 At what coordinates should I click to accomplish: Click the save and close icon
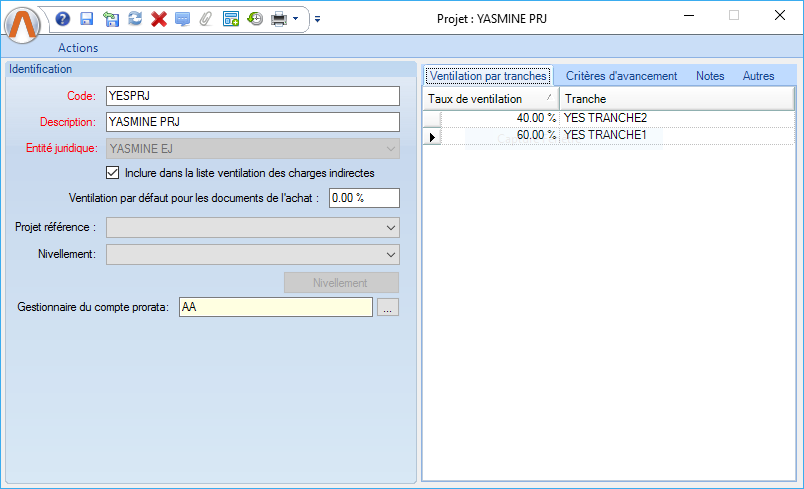point(110,19)
